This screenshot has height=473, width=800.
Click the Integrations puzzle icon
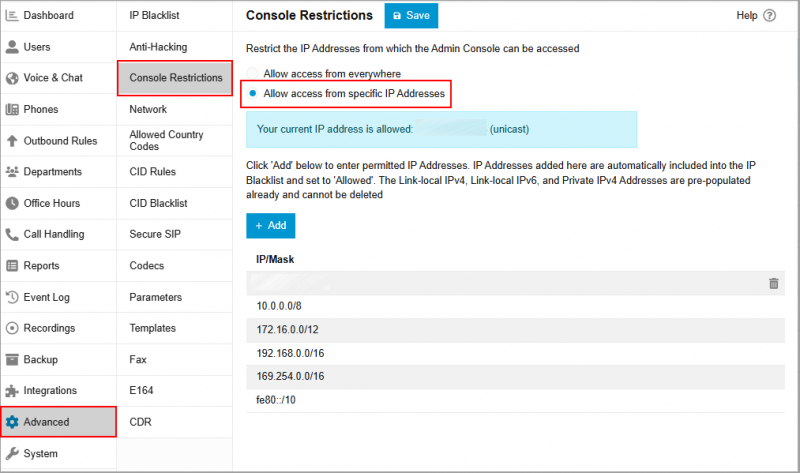pos(12,391)
